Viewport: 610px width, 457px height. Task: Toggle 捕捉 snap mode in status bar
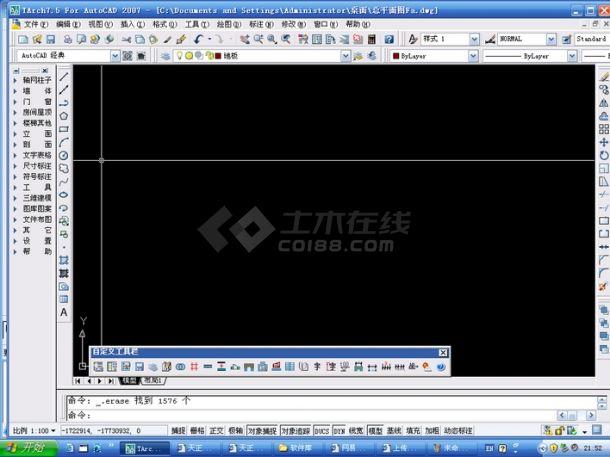(x=178, y=431)
